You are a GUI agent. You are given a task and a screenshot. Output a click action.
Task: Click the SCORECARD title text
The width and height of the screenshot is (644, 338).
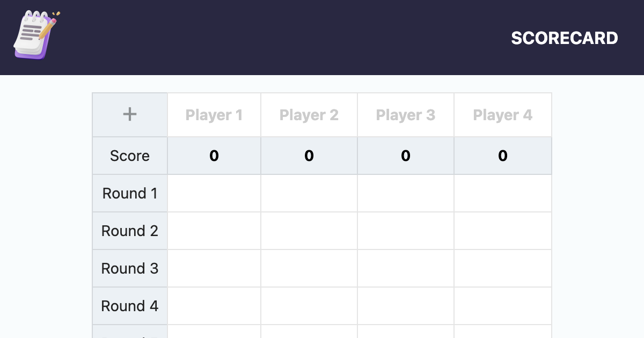pyautogui.click(x=565, y=38)
